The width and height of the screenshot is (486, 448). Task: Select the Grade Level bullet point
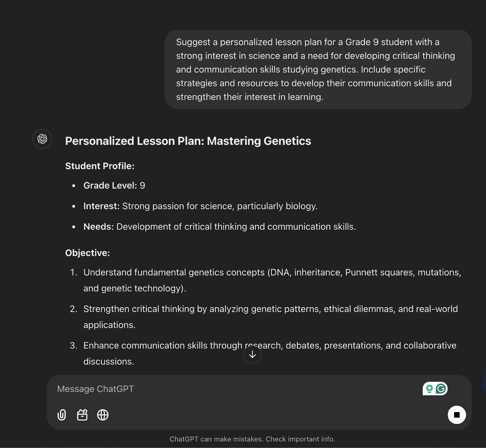coord(114,185)
